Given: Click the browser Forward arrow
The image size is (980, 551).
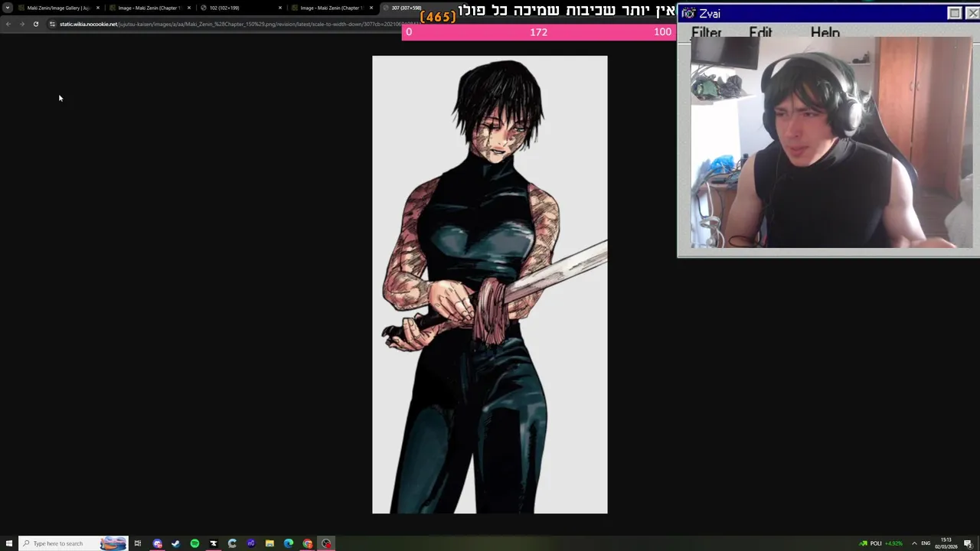Looking at the screenshot, I should tap(21, 24).
